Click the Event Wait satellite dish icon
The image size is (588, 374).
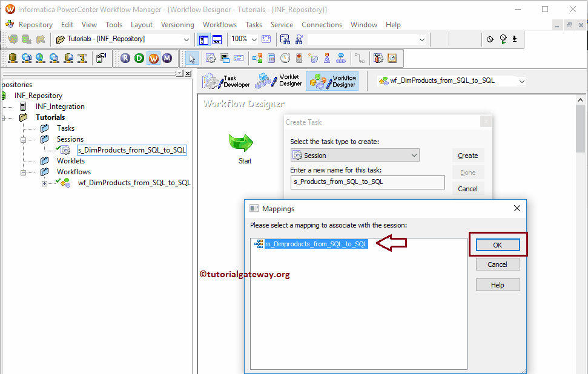[313, 59]
